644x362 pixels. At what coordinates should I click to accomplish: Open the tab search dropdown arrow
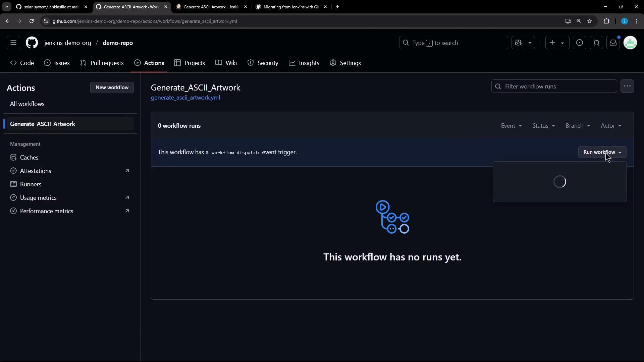click(6, 7)
